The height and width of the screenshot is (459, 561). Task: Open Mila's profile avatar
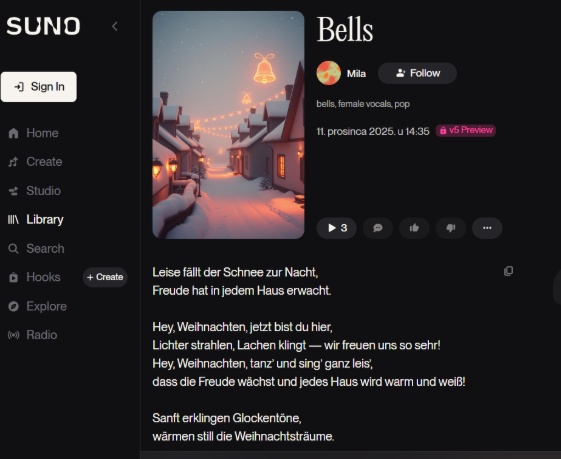pos(328,73)
